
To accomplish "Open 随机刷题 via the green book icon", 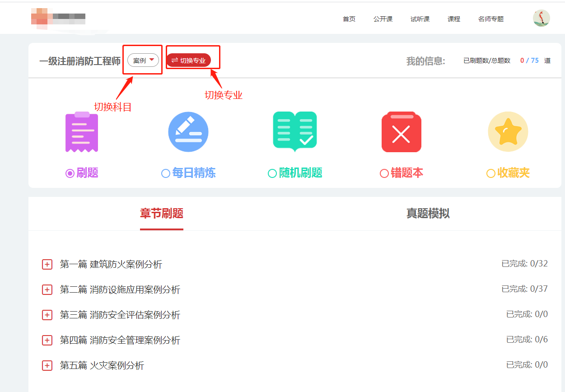I will pos(294,131).
